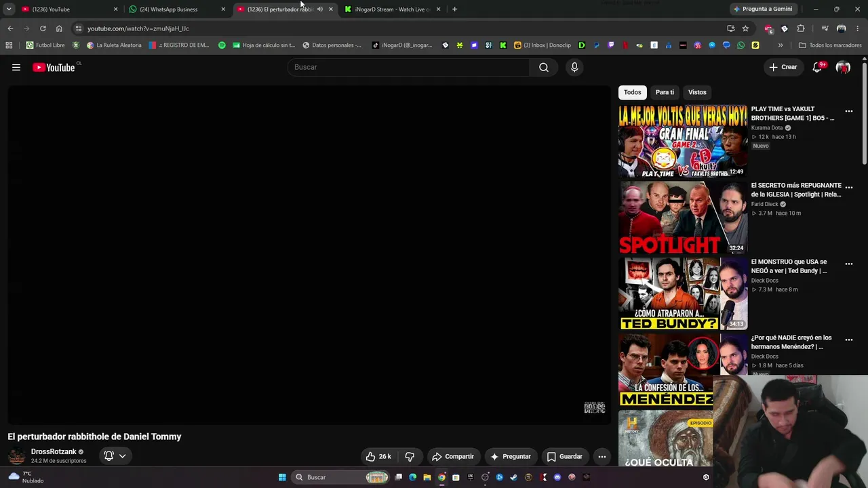Start voice search with the microphone icon
Image resolution: width=868 pixels, height=488 pixels.
tap(574, 67)
